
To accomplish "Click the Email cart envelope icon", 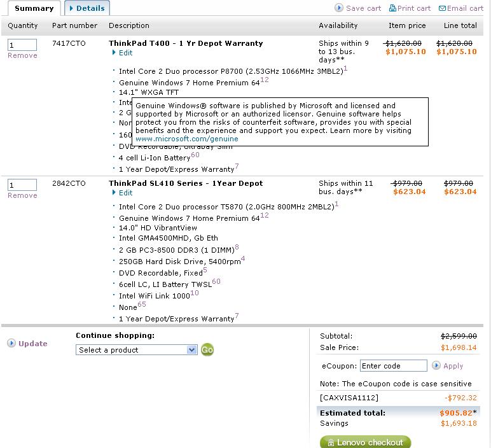I will 442,8.
